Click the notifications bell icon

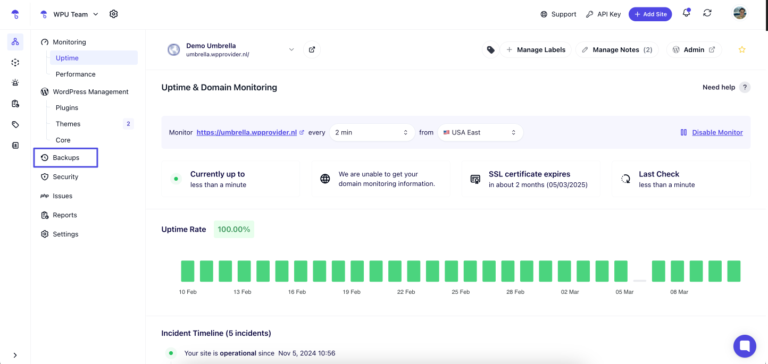(686, 13)
